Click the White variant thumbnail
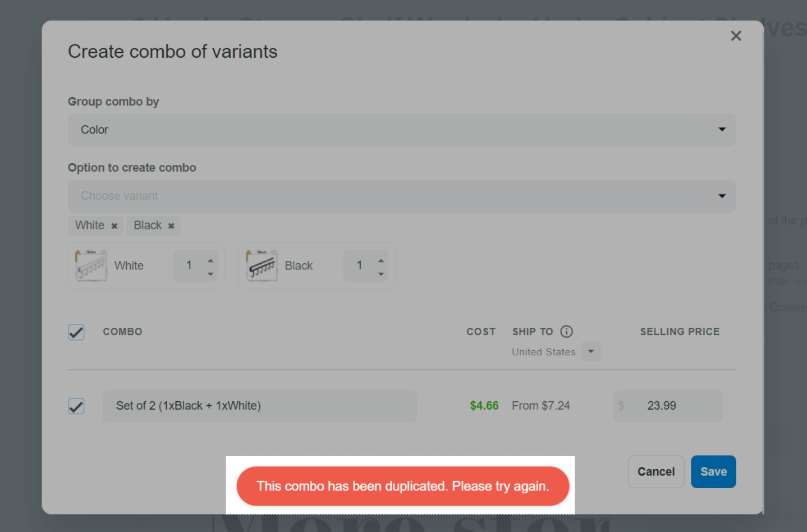Screen dimensions: 807x532 pyautogui.click(x=90, y=265)
